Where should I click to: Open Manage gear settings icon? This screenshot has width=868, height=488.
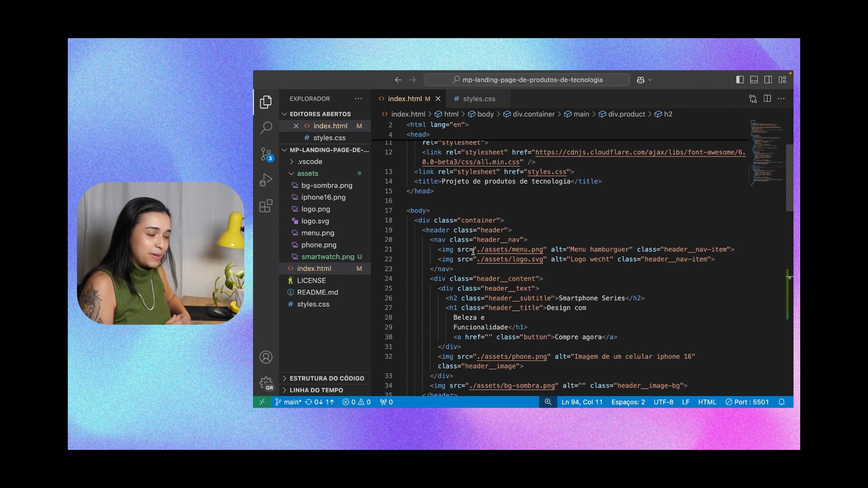tap(266, 383)
